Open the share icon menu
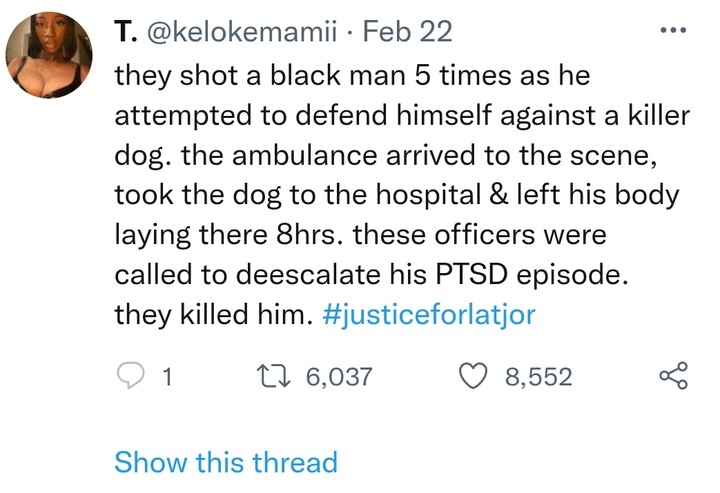Image resolution: width=720 pixels, height=493 pixels. (x=675, y=376)
